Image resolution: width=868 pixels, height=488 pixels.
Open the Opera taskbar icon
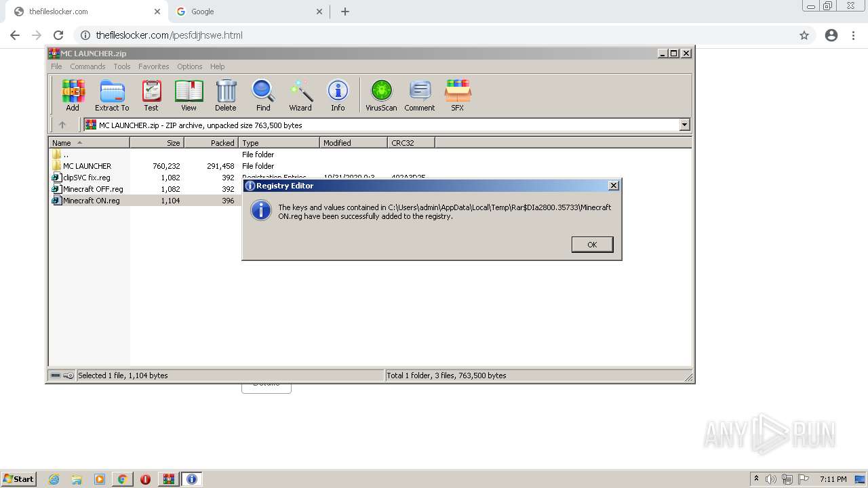tap(146, 479)
